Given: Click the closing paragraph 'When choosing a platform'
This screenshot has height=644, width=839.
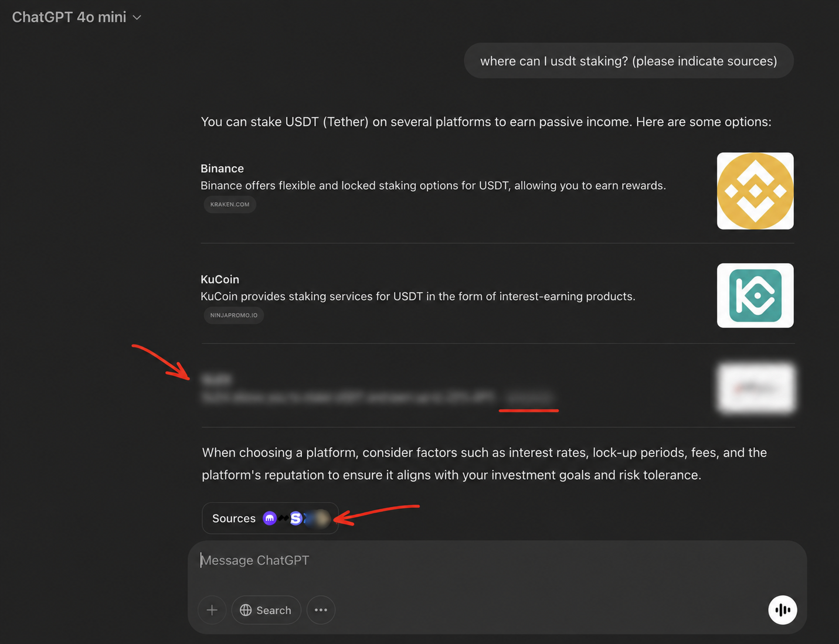Looking at the screenshot, I should (484, 464).
